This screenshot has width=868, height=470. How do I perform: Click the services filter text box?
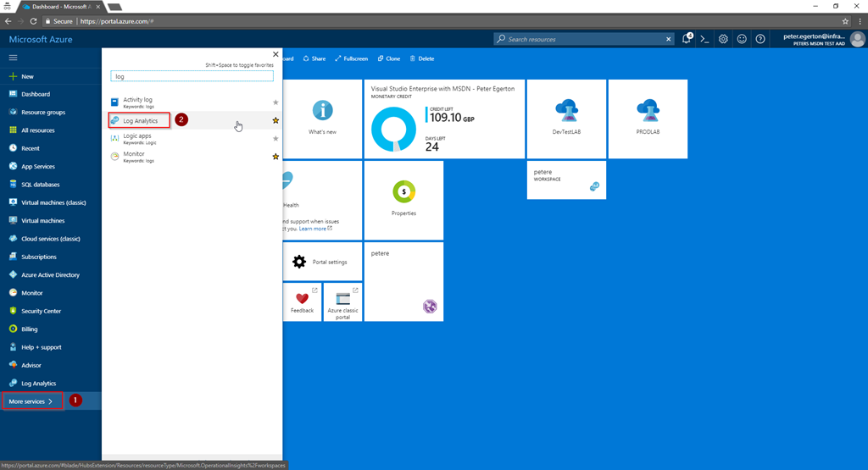coord(192,76)
